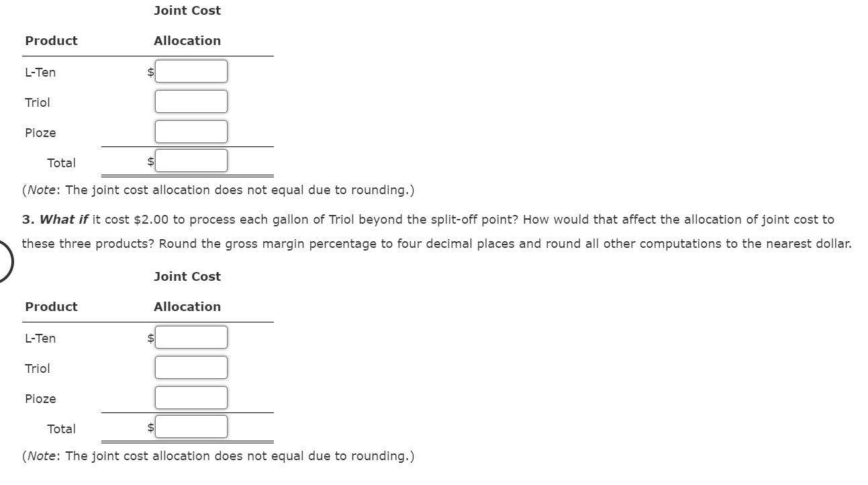Select the Pioze product label in first table
The height and width of the screenshot is (485, 868).
coord(39,132)
